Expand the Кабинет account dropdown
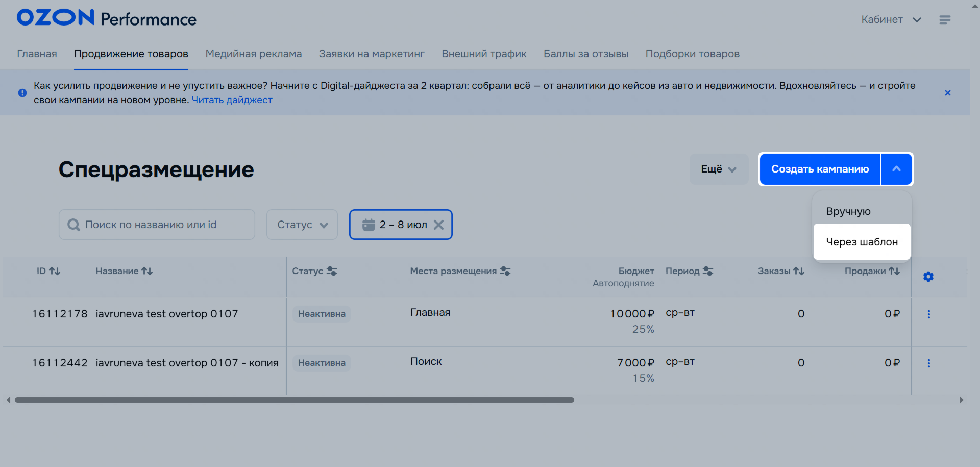 point(891,20)
